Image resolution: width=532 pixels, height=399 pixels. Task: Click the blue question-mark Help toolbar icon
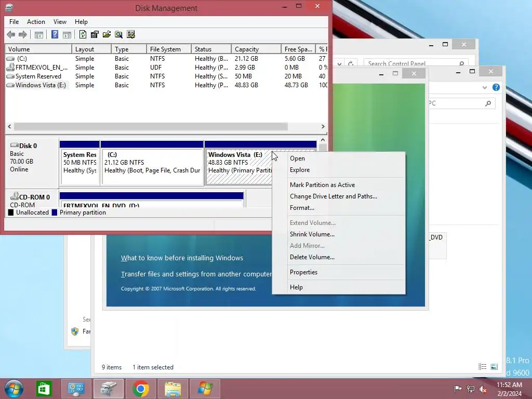(x=55, y=34)
